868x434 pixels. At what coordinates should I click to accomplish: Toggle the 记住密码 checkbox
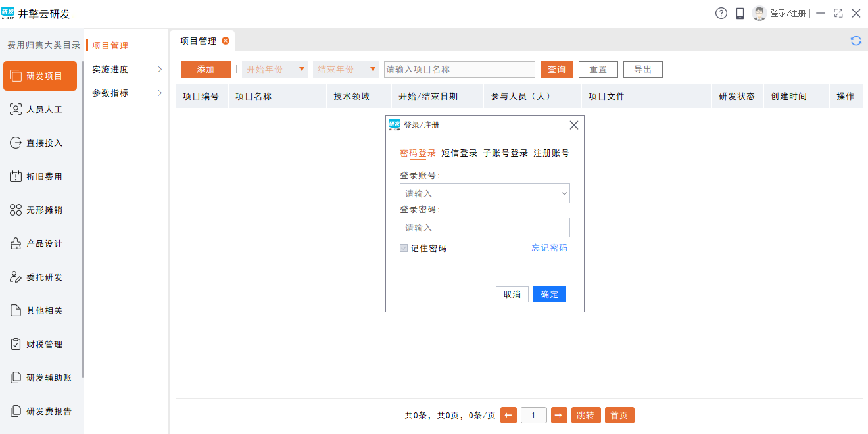click(404, 248)
